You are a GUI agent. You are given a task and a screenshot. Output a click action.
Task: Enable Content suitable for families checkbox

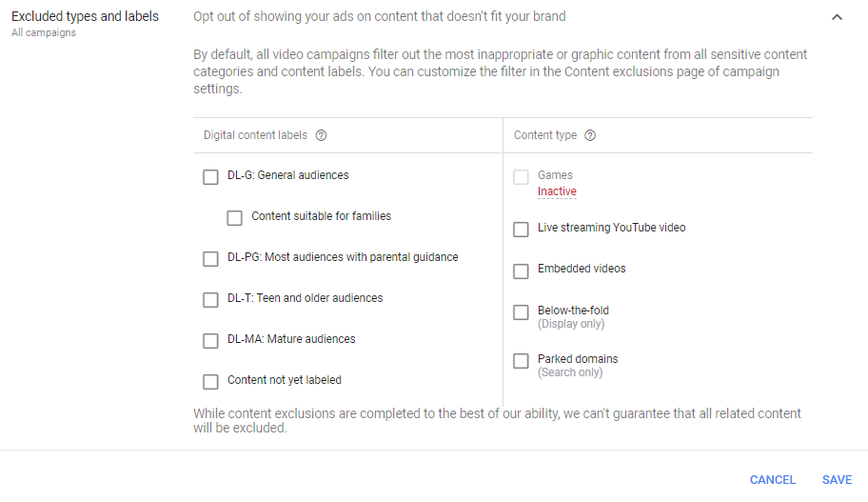tap(234, 218)
